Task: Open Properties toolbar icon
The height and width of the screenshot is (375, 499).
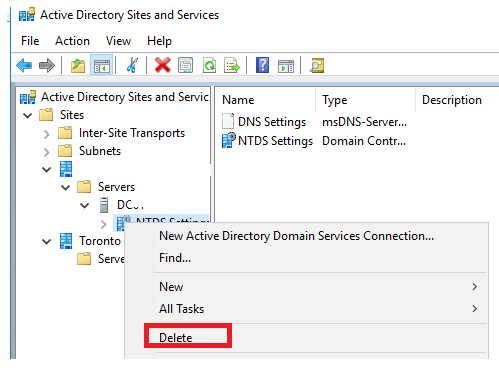Action: (185, 65)
